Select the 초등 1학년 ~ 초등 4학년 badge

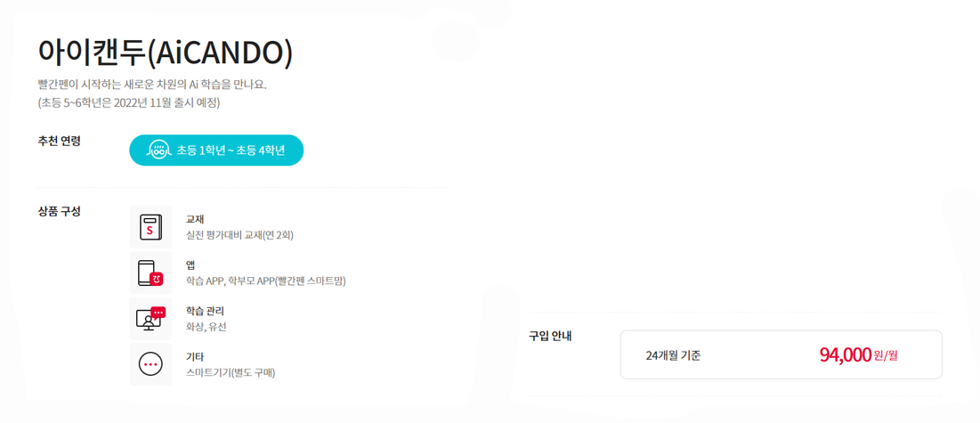(x=216, y=150)
